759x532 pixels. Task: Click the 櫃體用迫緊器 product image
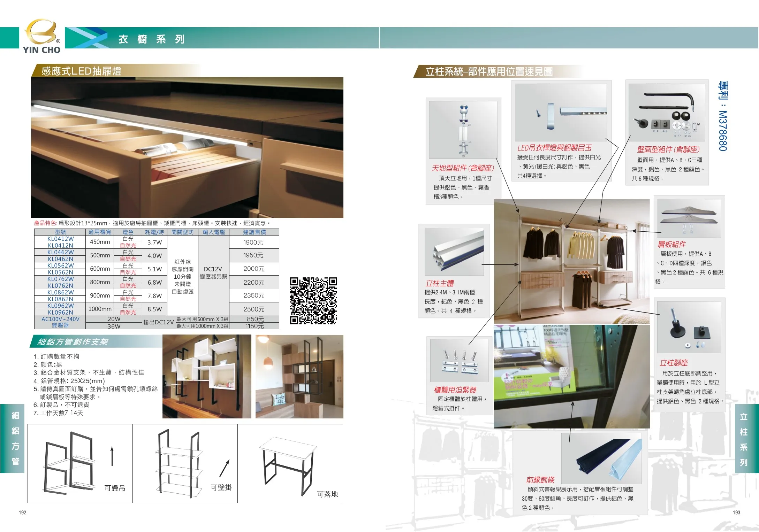459,361
